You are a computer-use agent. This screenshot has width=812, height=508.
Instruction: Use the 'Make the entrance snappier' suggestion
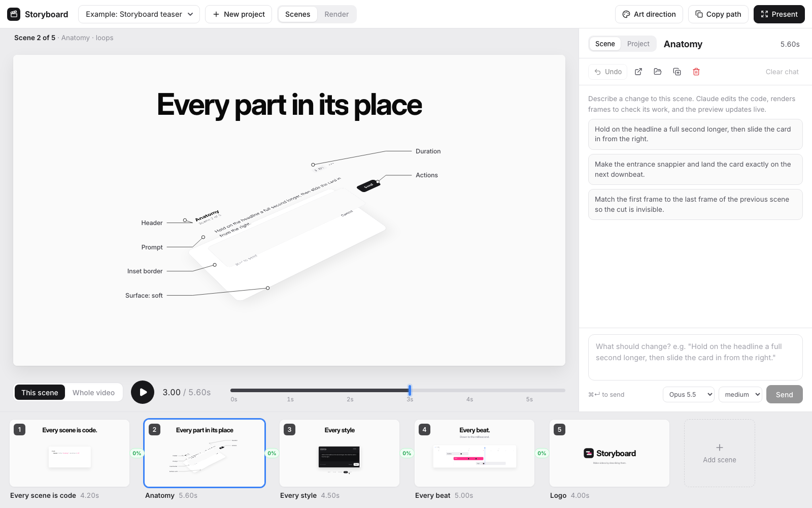(695, 169)
